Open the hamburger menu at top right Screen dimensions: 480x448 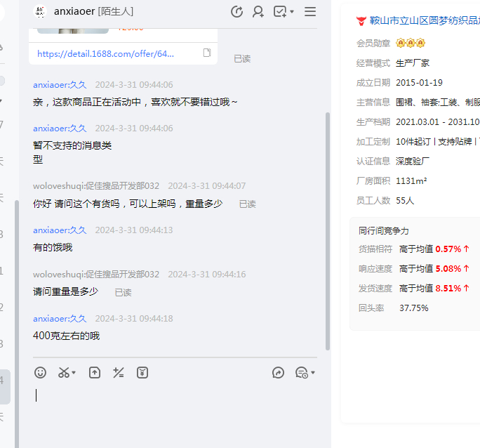coord(310,11)
